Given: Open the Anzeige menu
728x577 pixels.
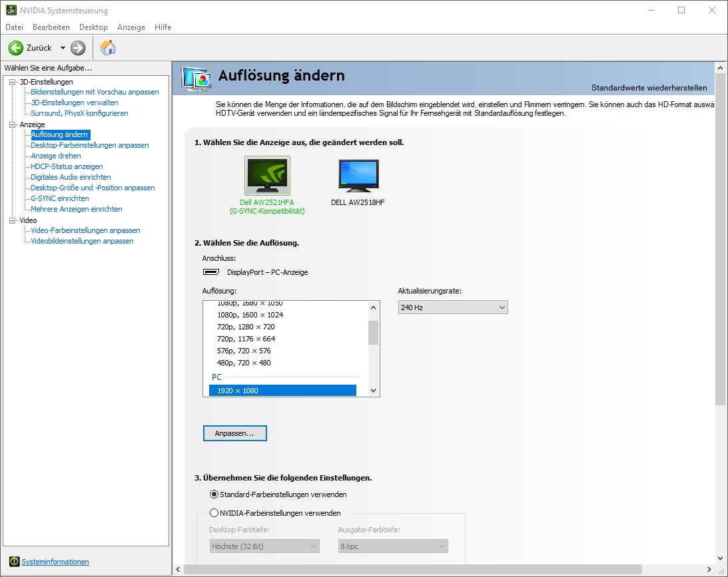Looking at the screenshot, I should coord(131,27).
